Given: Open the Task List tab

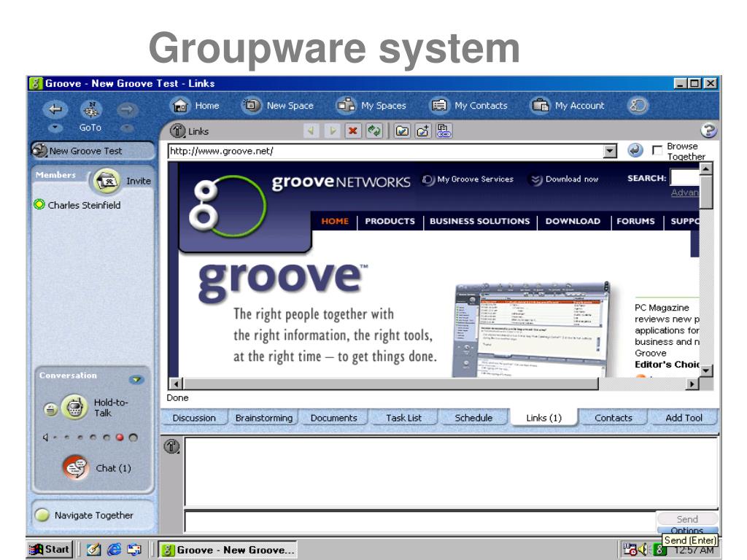Looking at the screenshot, I should coord(403,418).
